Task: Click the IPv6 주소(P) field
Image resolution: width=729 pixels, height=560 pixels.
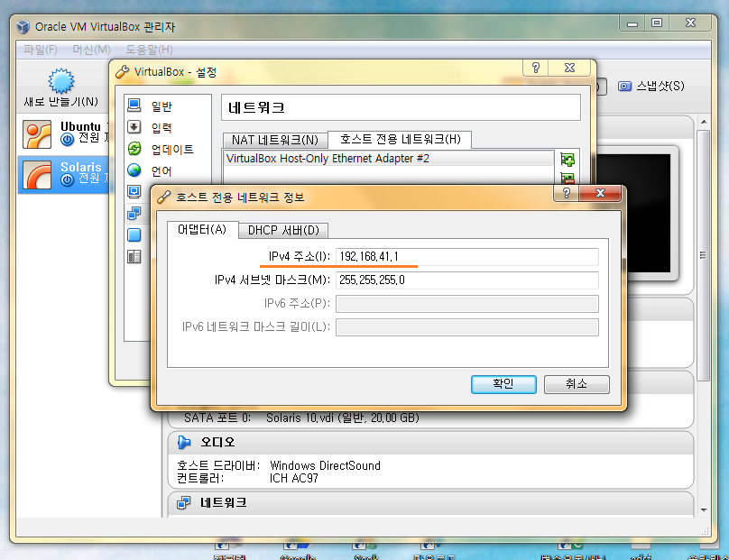Action: (466, 304)
